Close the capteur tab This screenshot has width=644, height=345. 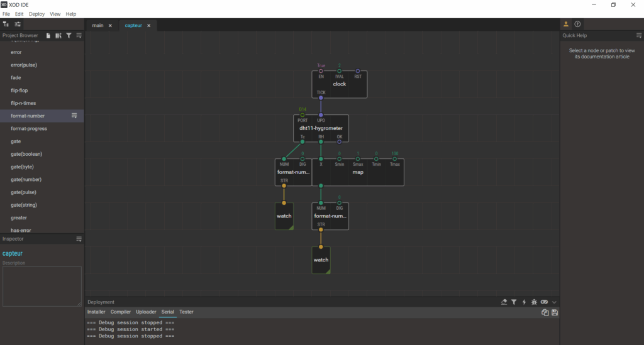pos(148,25)
